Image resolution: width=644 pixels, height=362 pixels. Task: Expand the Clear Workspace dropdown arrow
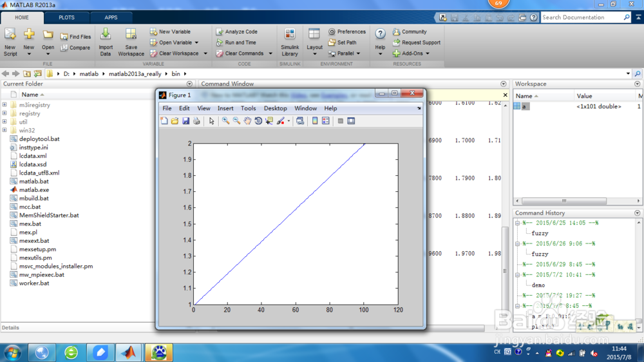[205, 53]
